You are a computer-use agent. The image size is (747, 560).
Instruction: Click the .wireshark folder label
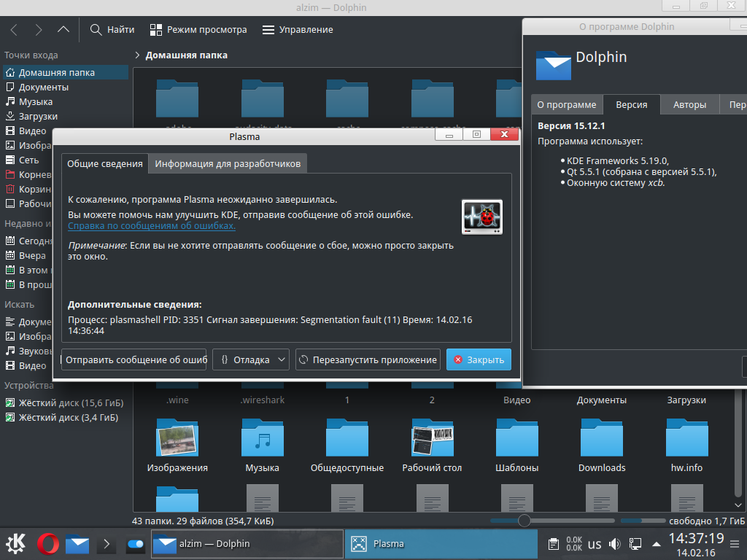coord(262,400)
